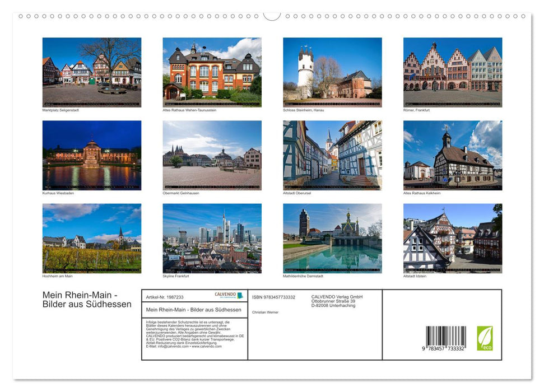Select the Obermarkt Gelnhausen photo

[211, 155]
